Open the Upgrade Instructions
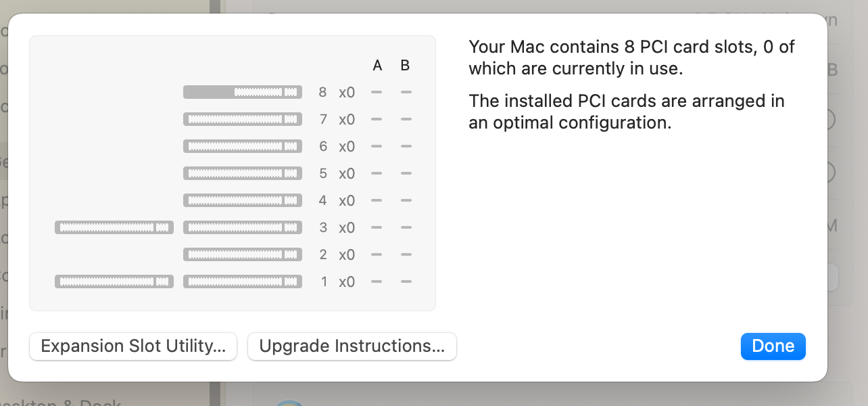The height and width of the screenshot is (406, 868). [x=352, y=346]
